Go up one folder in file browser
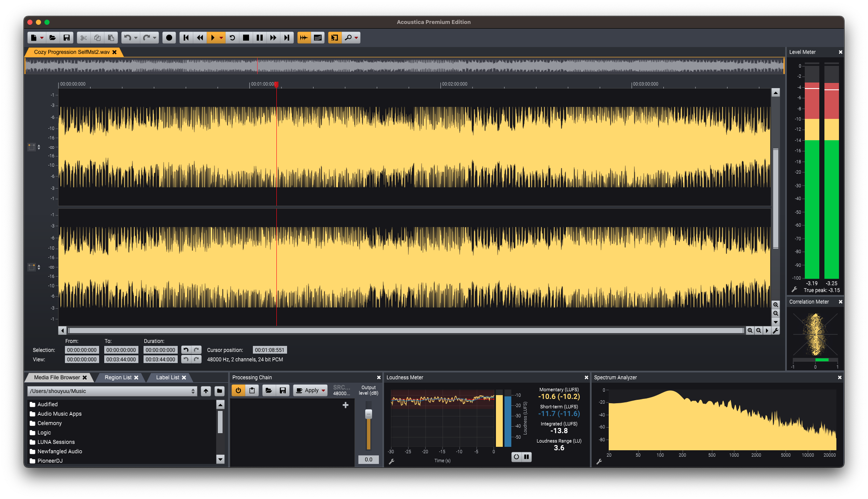This screenshot has width=868, height=499. point(206,391)
